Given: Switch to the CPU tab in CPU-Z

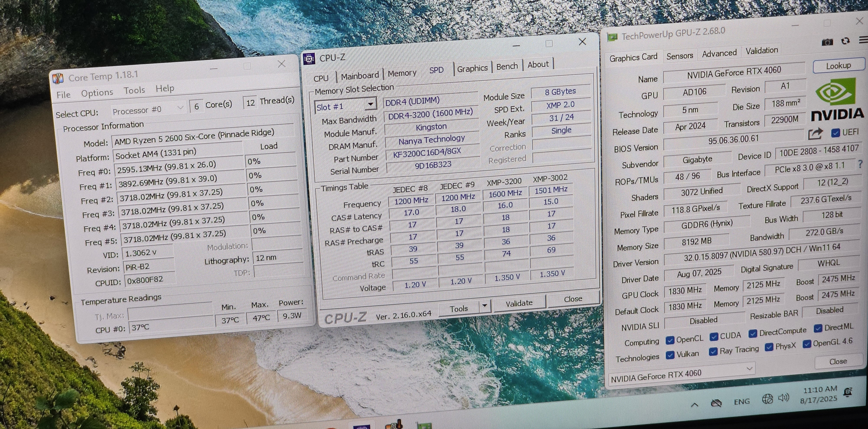Looking at the screenshot, I should pos(321,78).
